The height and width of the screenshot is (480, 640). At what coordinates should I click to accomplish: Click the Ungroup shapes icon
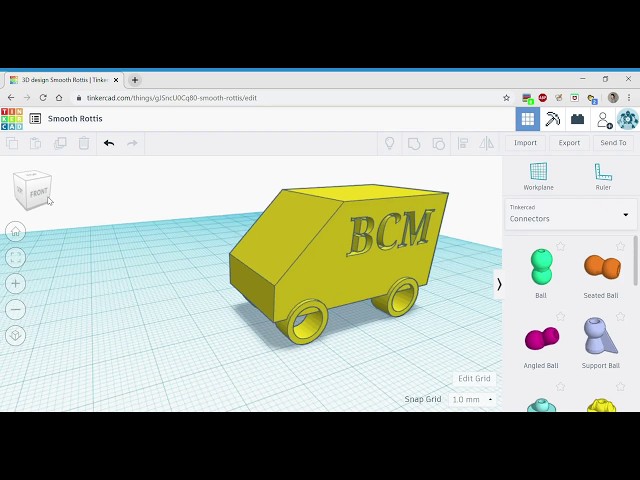click(x=438, y=144)
